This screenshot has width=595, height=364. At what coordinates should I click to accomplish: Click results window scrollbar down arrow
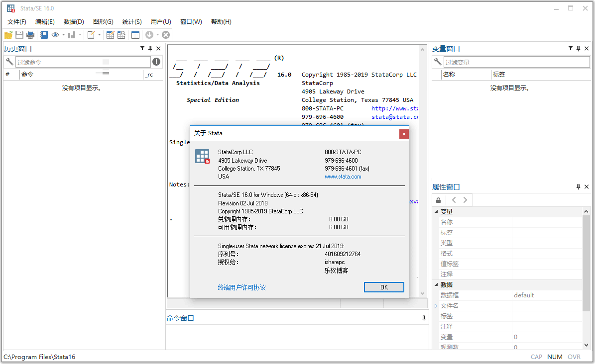(422, 293)
